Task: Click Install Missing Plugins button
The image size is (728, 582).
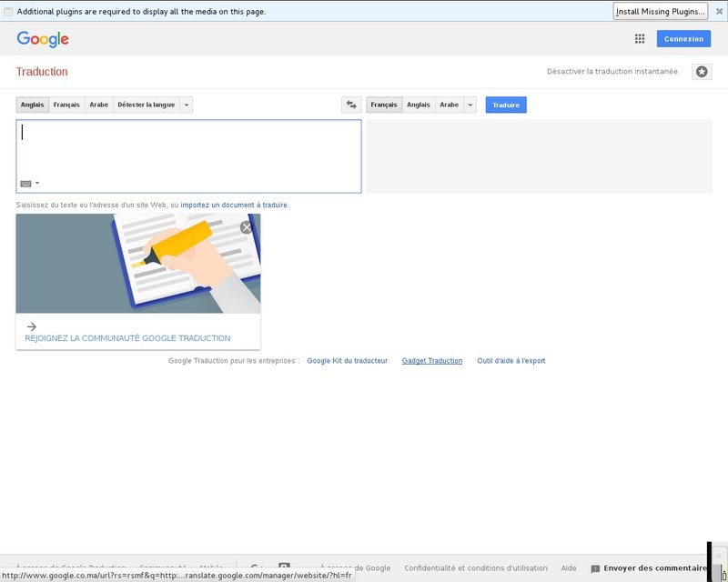Action: pos(661,11)
